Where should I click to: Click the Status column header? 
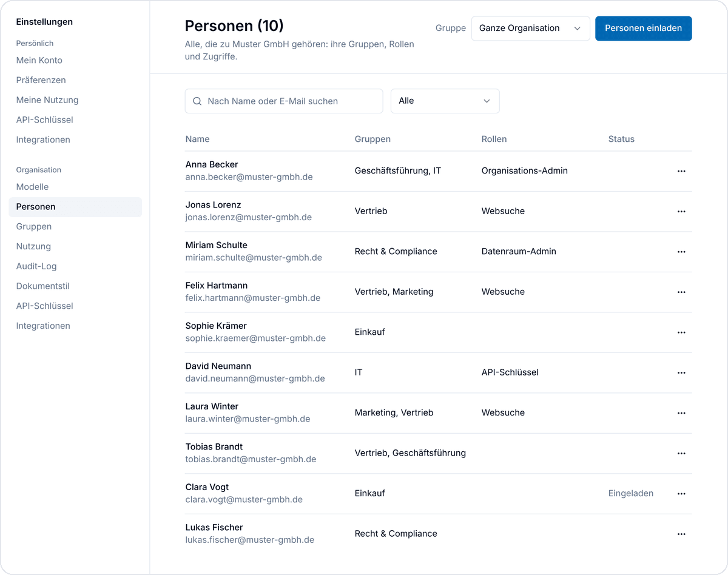coord(621,139)
